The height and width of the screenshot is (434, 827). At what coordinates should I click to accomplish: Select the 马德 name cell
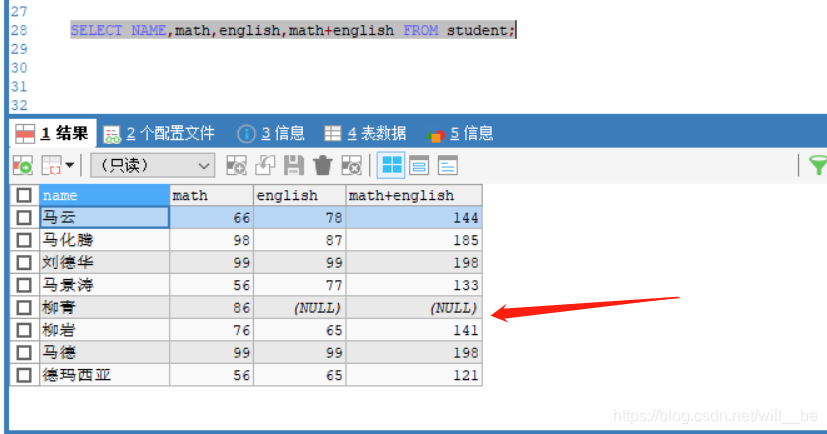104,352
